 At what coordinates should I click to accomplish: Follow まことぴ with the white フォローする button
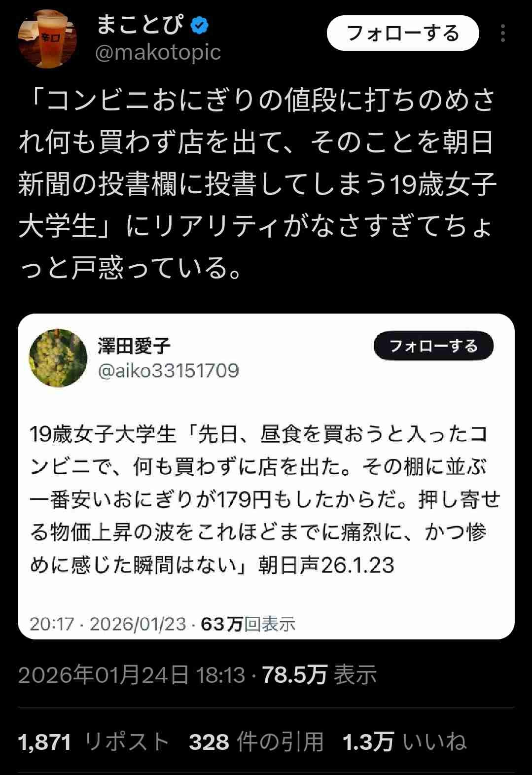(403, 33)
